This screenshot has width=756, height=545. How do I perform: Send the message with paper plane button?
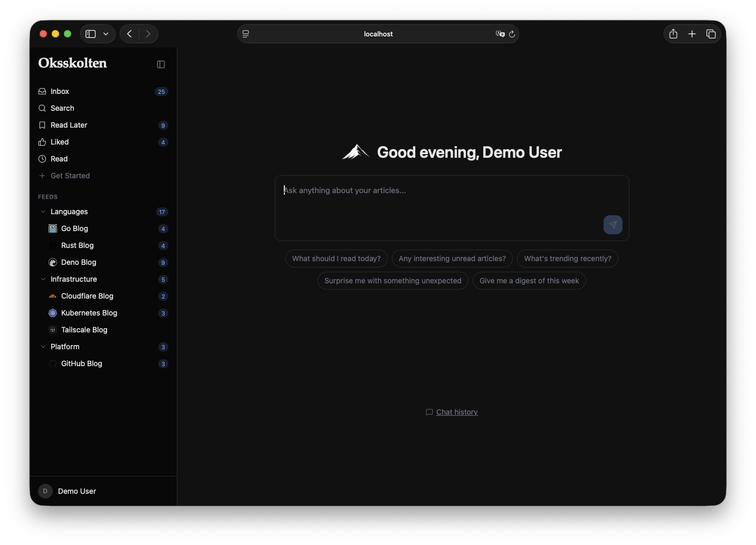click(613, 225)
